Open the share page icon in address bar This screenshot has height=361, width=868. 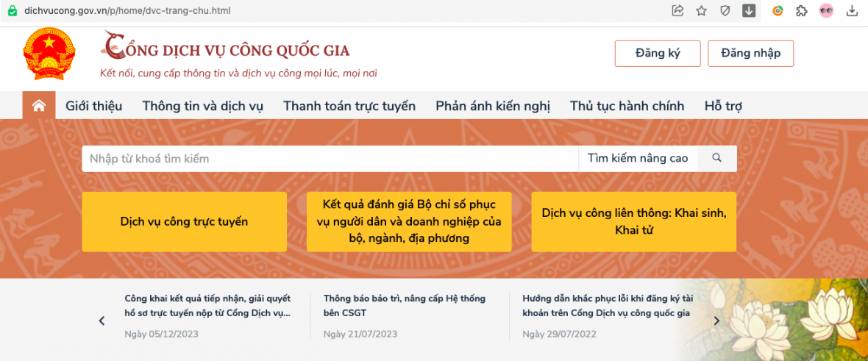pyautogui.click(x=677, y=11)
